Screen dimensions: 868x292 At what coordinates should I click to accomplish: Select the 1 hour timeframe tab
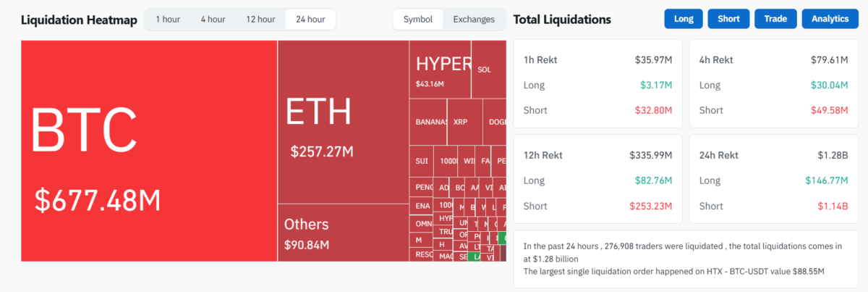click(167, 20)
